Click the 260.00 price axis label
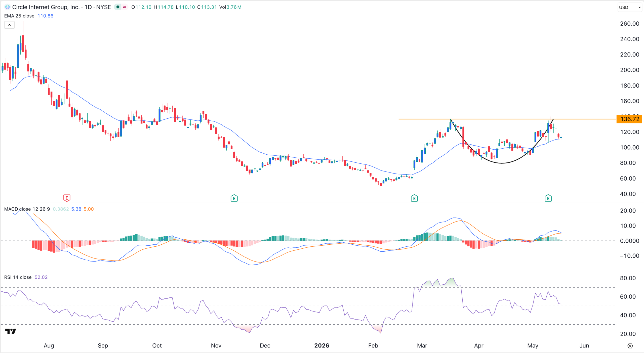 pos(630,24)
